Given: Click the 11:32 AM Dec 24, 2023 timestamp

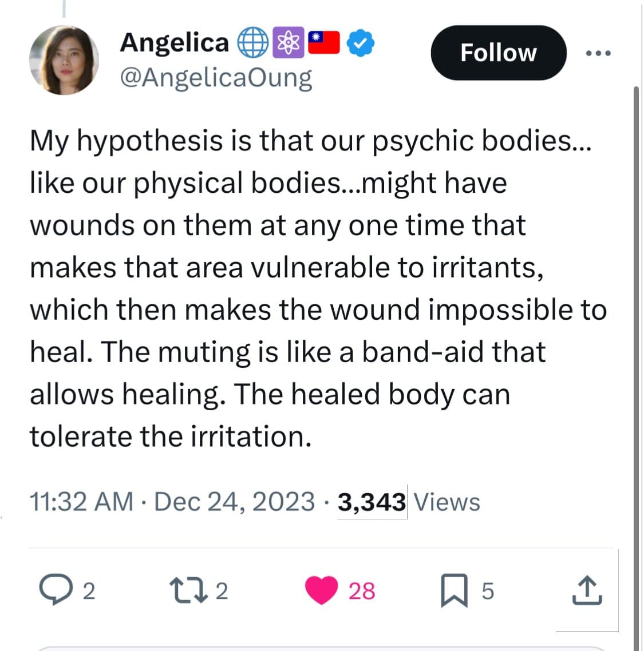Looking at the screenshot, I should point(172,502).
